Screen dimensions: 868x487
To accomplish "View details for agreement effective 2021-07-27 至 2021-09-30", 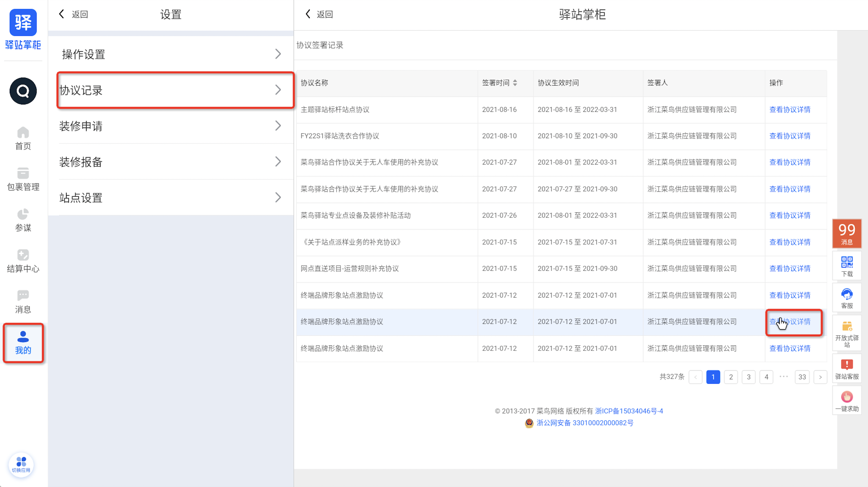I will 790,189.
